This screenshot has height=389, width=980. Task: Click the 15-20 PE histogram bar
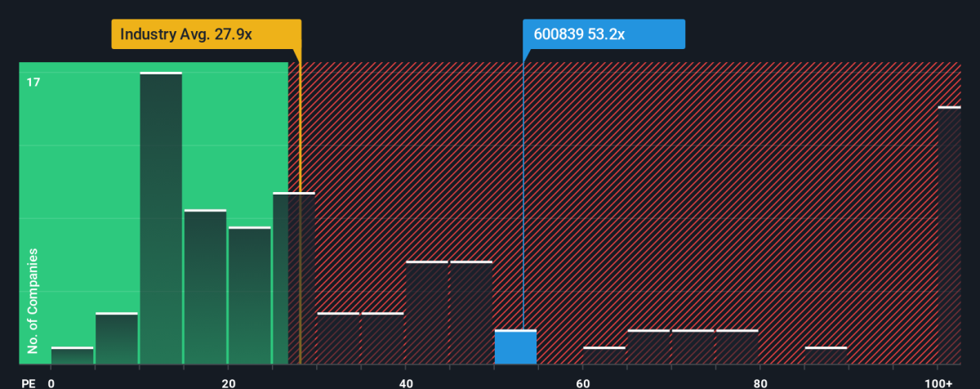click(205, 287)
